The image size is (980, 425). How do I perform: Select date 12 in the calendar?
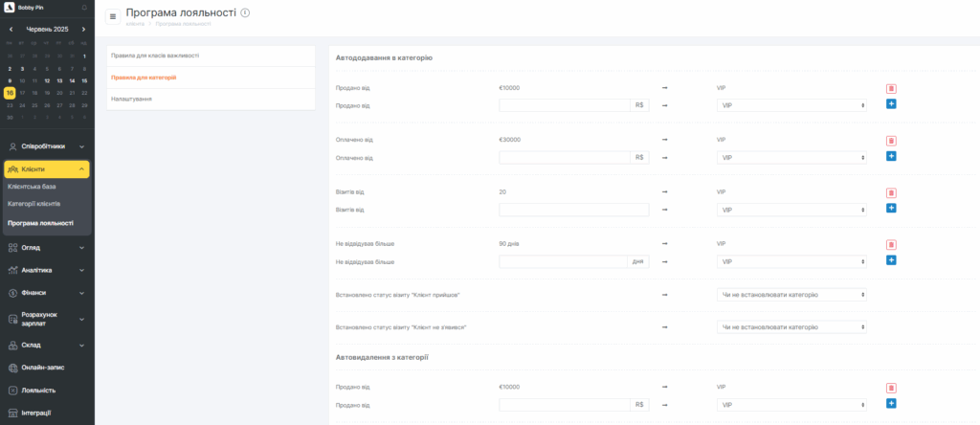[x=47, y=80]
